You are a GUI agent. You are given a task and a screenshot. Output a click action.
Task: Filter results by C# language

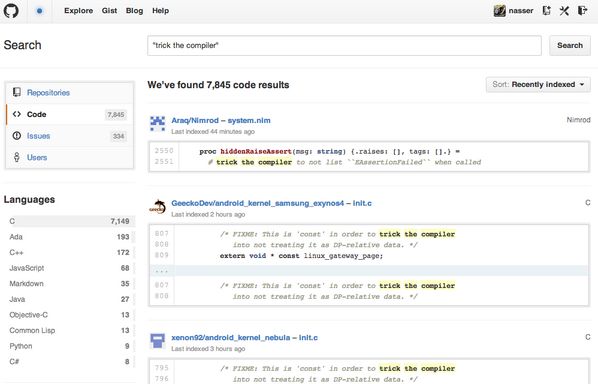pos(69,362)
